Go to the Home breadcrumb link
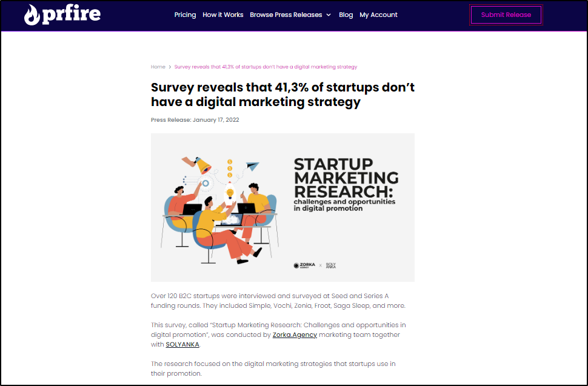588x386 pixels. click(158, 67)
